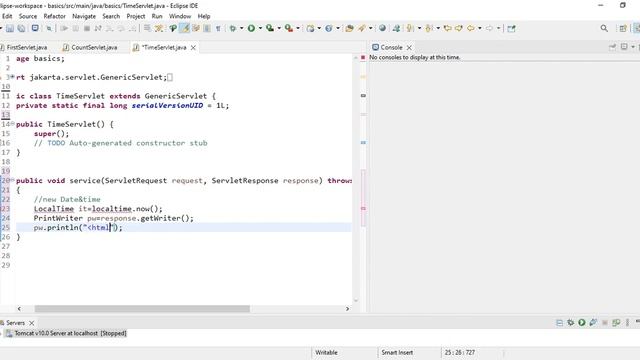Click the Save All toolbar icon
Viewport: 640px width, 360px height.
click(x=21, y=28)
